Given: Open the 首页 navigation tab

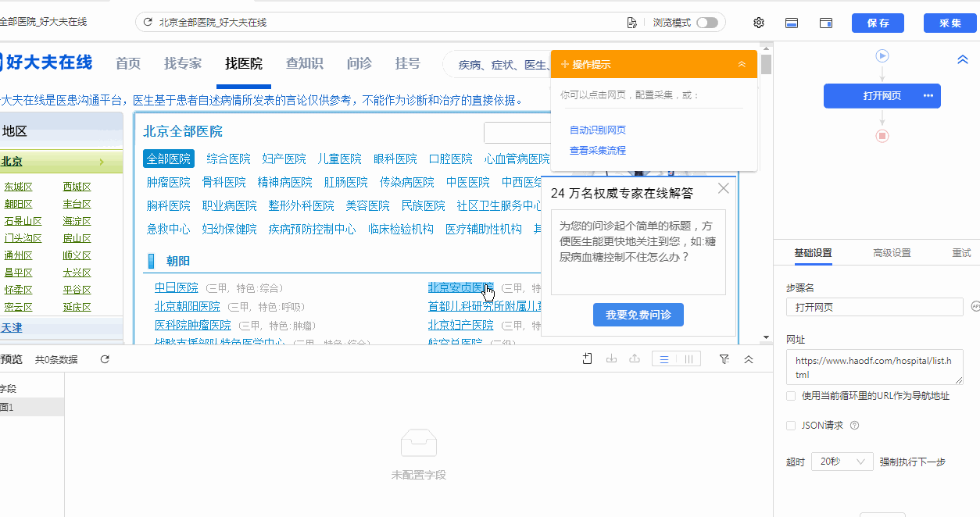Looking at the screenshot, I should (x=128, y=63).
